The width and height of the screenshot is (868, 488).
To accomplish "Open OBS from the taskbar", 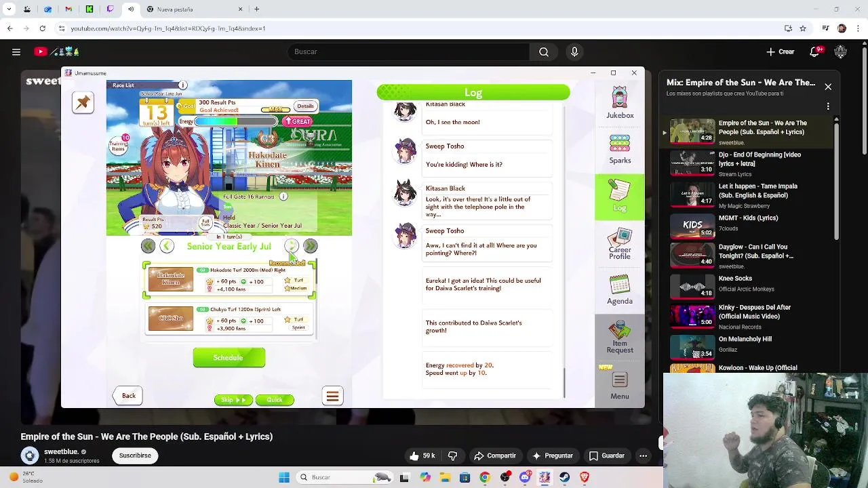I will [505, 477].
